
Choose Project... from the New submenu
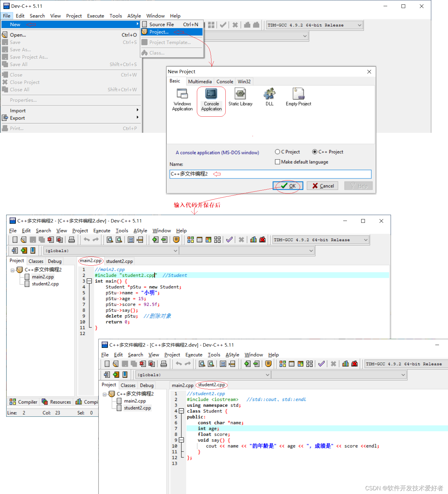[x=172, y=32]
